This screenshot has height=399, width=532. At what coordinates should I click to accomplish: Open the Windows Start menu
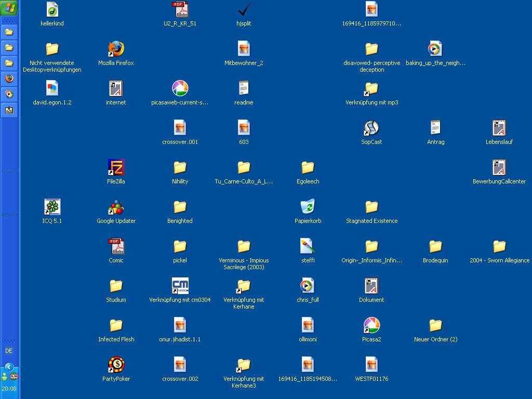(9, 8)
